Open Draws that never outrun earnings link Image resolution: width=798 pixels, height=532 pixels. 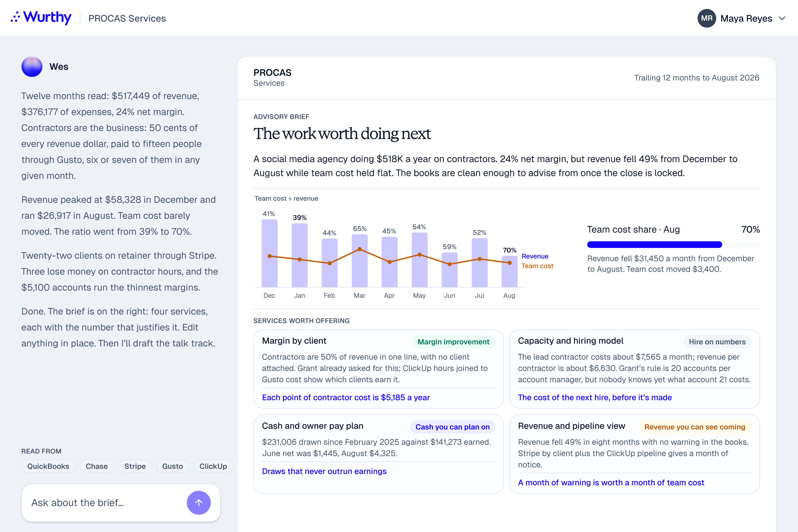click(x=324, y=471)
